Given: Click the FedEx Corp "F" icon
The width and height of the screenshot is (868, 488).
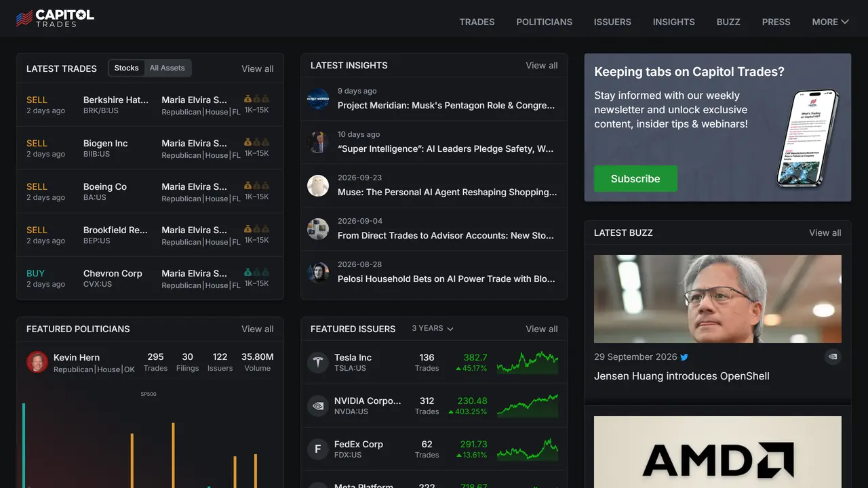Looking at the screenshot, I should [318, 449].
